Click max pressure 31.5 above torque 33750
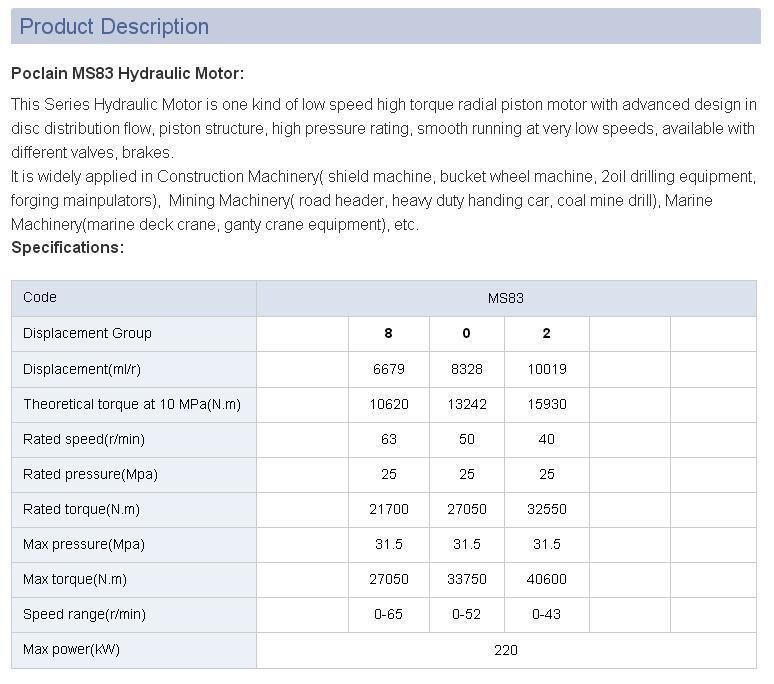 click(466, 544)
